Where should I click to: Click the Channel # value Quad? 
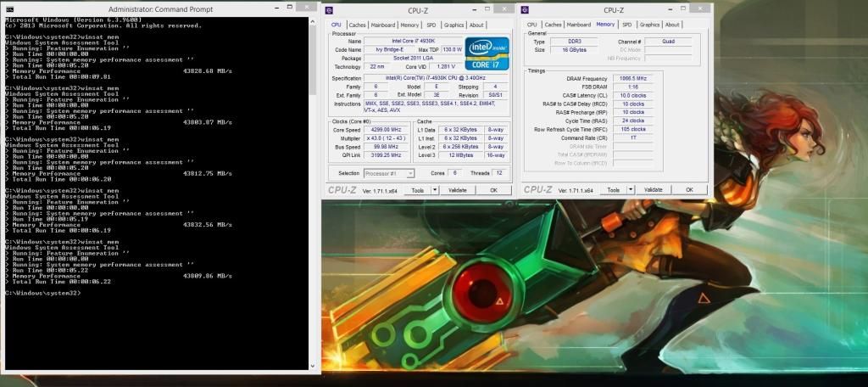coord(668,42)
